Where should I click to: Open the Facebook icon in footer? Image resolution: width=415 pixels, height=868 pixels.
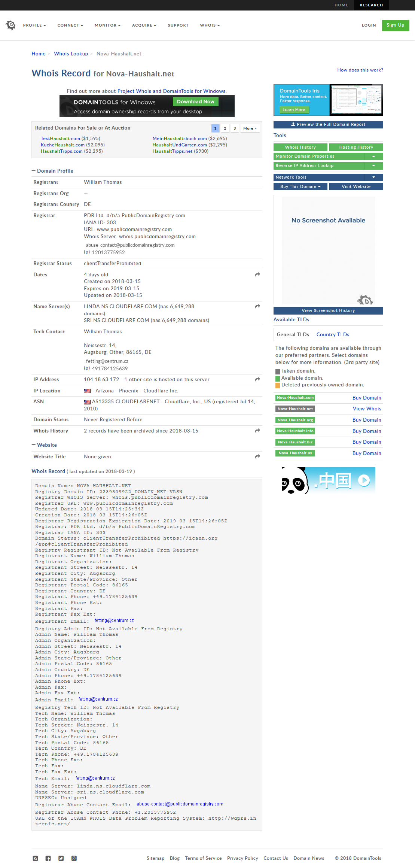(48, 858)
